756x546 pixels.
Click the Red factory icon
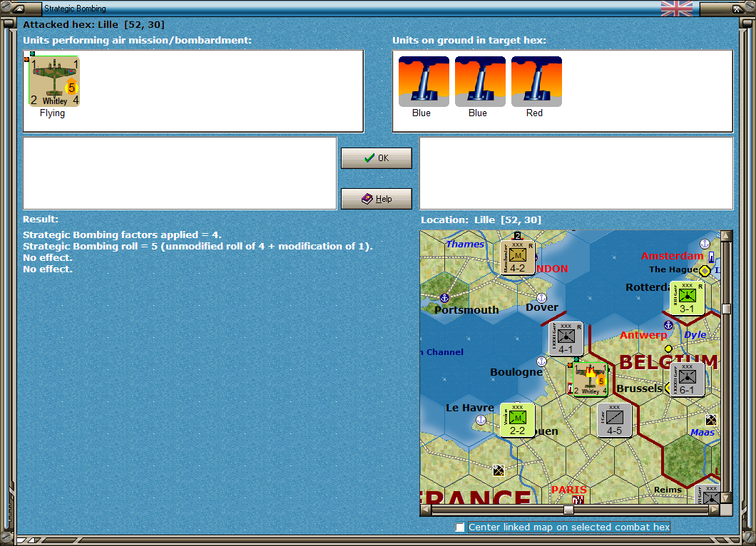click(x=536, y=81)
